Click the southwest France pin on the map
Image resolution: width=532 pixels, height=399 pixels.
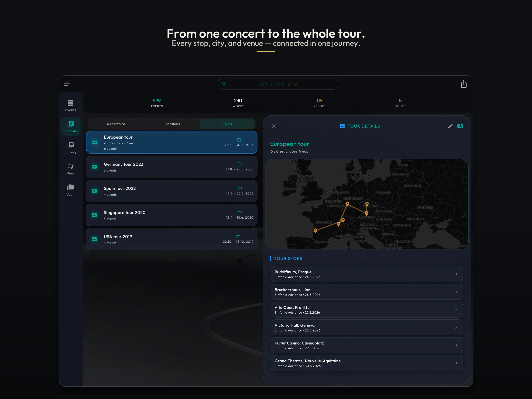[x=315, y=231]
